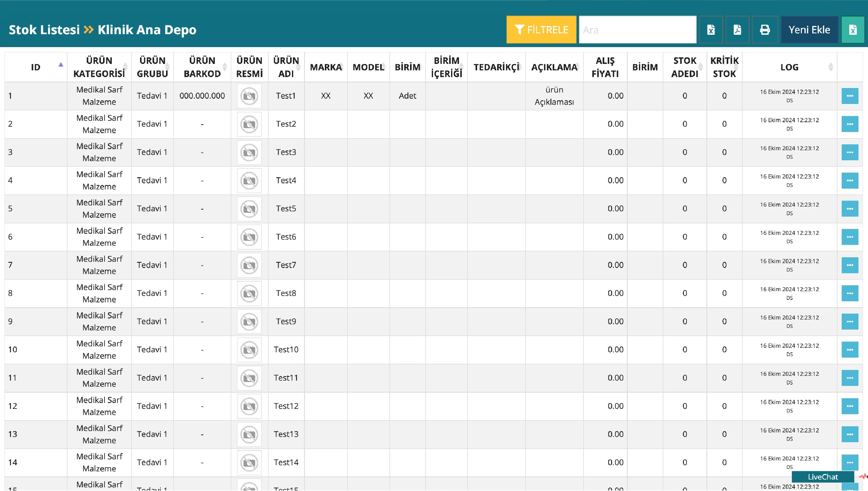This screenshot has height=491, width=868.
Task: Focus the Ara search field
Action: click(637, 30)
